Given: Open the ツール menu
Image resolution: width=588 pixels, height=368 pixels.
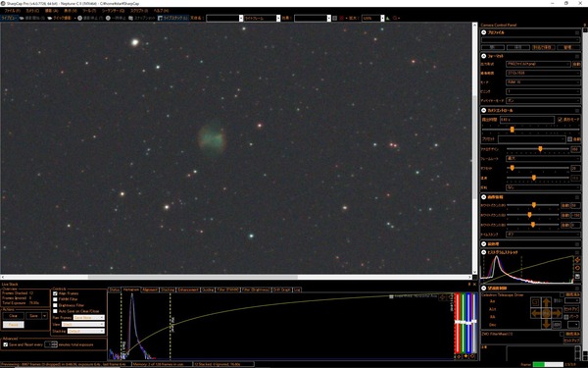Looking at the screenshot, I should (89, 11).
